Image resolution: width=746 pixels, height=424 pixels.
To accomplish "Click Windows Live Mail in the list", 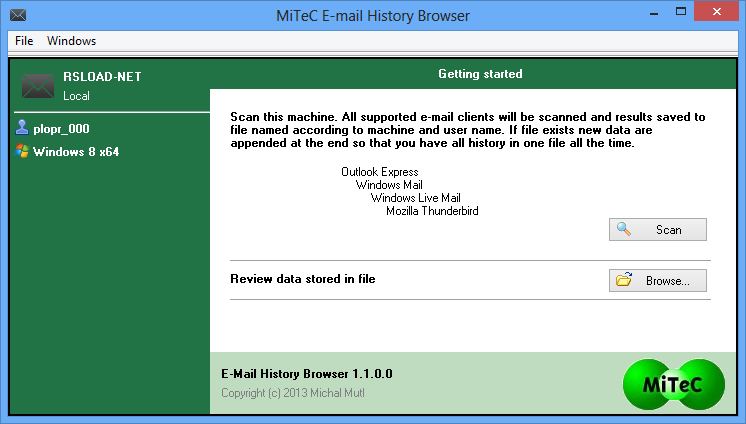I will pyautogui.click(x=416, y=197).
